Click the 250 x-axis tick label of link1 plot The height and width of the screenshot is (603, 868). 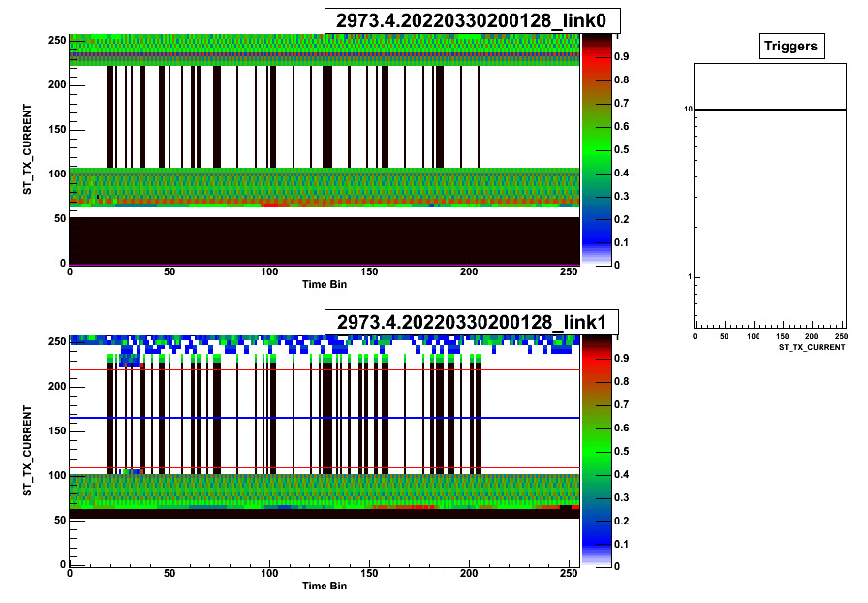click(569, 573)
